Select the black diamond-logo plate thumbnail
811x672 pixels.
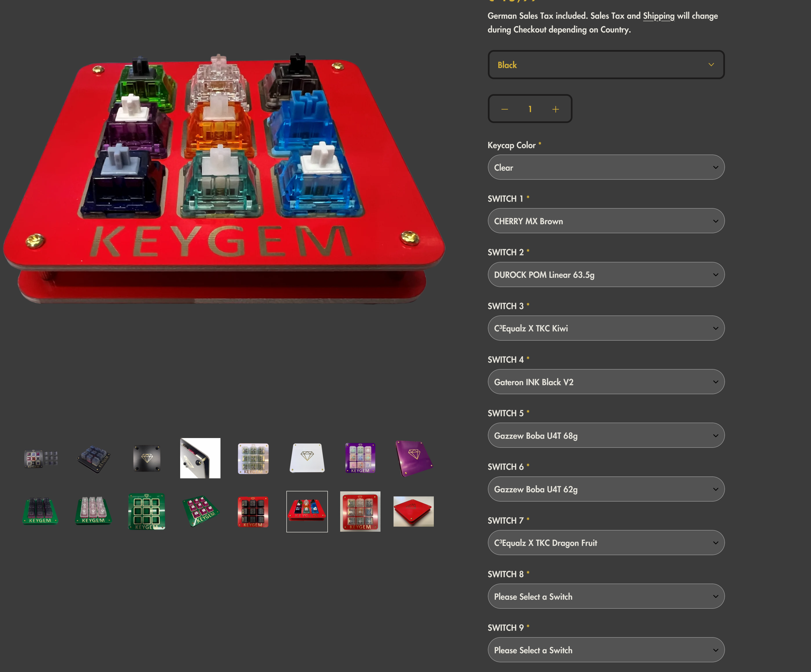147,458
